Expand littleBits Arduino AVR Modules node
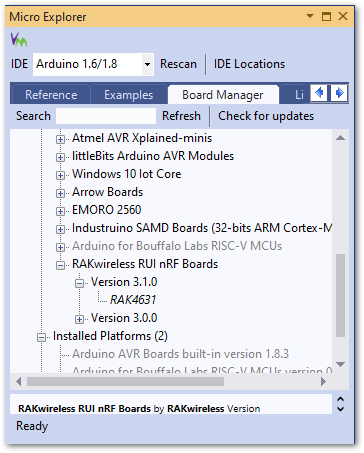The image size is (364, 453). tap(60, 157)
